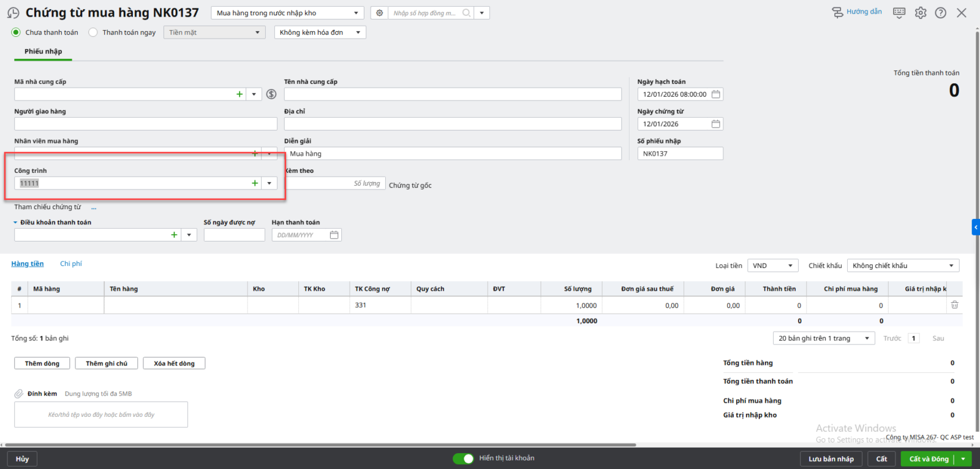Image resolution: width=980 pixels, height=469 pixels.
Task: Open Không kèm hóa đơn dropdown
Action: (320, 32)
